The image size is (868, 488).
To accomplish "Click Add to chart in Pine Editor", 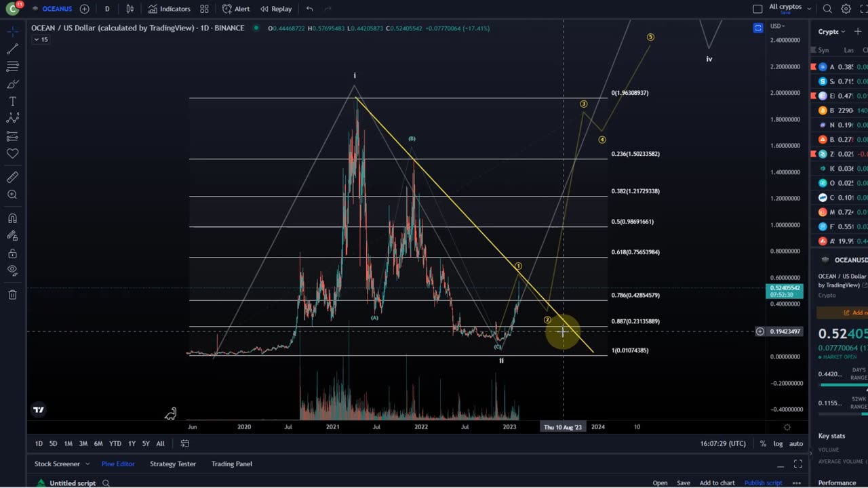I will pyautogui.click(x=717, y=483).
